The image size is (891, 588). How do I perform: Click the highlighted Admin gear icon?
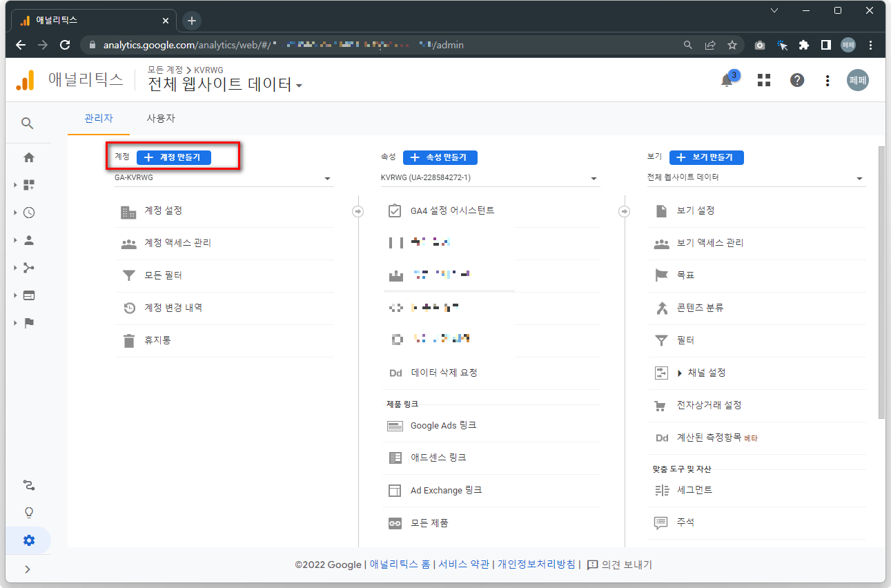coord(28,540)
